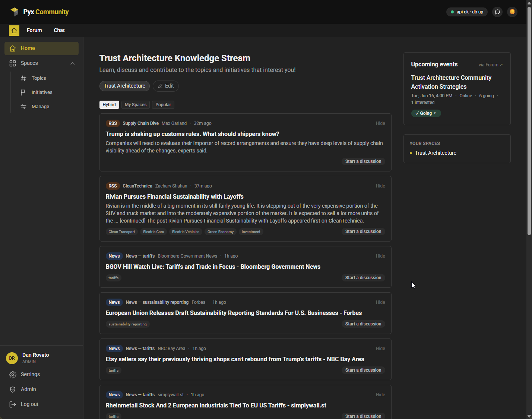
Task: Switch to the My Spaces tab
Action: 136,105
